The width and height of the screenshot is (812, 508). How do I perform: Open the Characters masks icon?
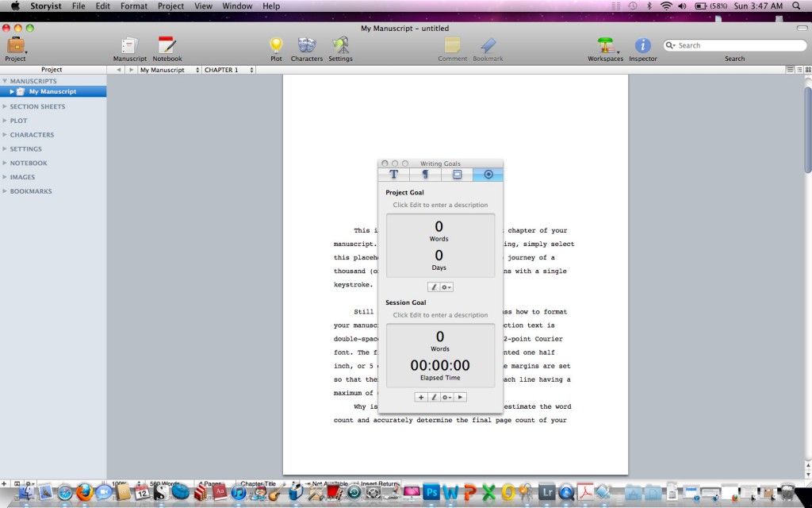[307, 45]
